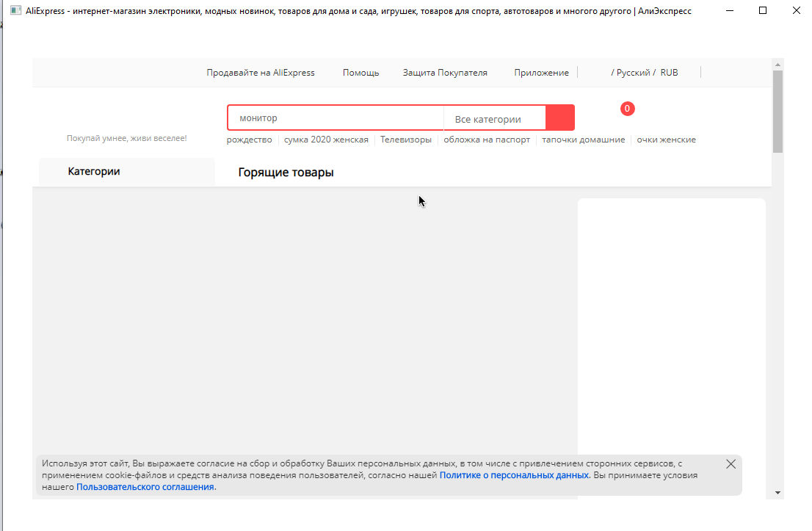812x531 pixels.
Task: Click the application window icon in title bar
Action: tap(15, 10)
